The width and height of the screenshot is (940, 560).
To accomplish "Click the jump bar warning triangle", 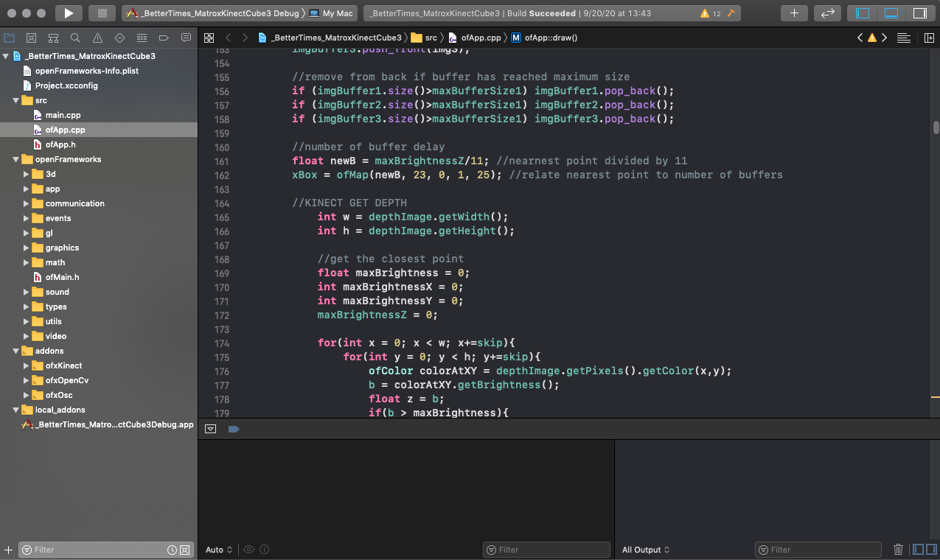I will [x=872, y=38].
